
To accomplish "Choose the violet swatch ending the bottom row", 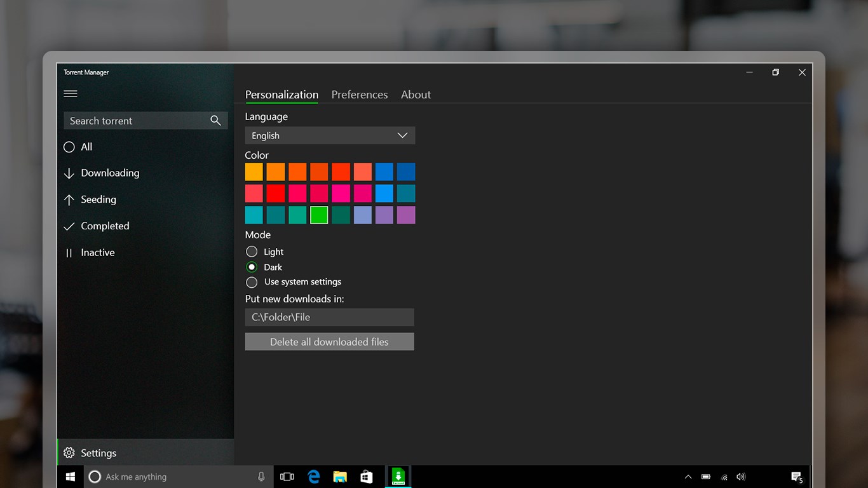I will [406, 215].
